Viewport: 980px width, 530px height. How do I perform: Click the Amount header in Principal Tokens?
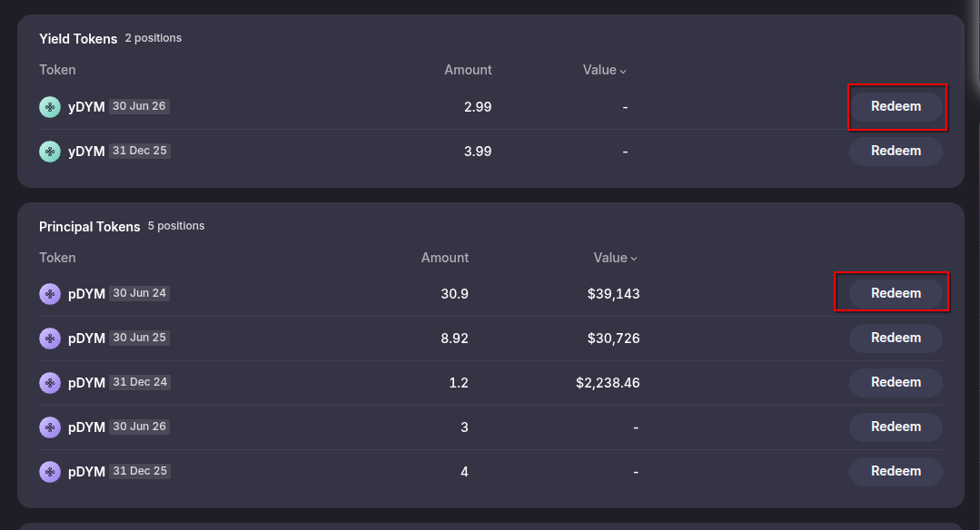tap(445, 258)
